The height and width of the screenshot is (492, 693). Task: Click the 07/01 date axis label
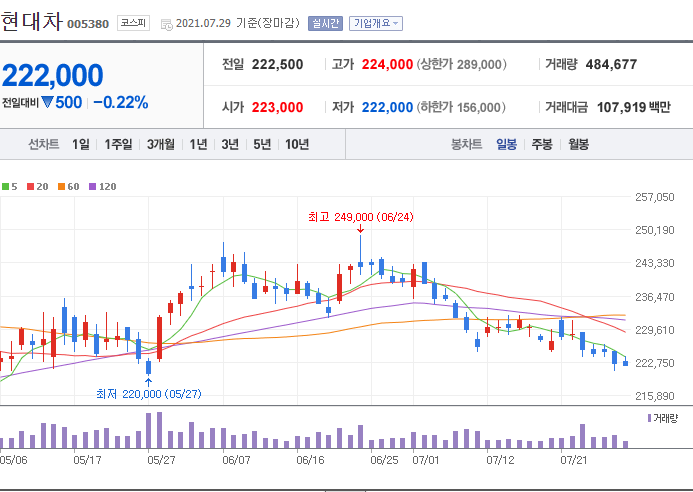[x=426, y=460]
